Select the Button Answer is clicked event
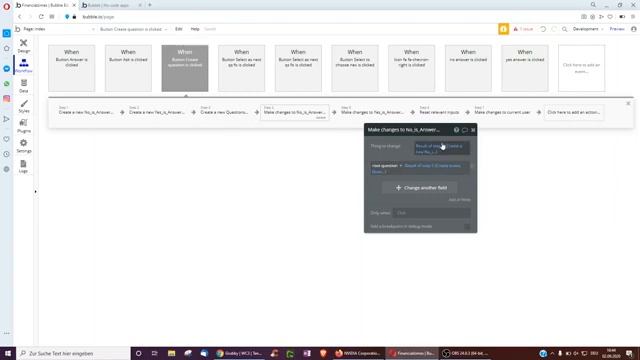Image resolution: width=640 pixels, height=360 pixels. coord(71,68)
